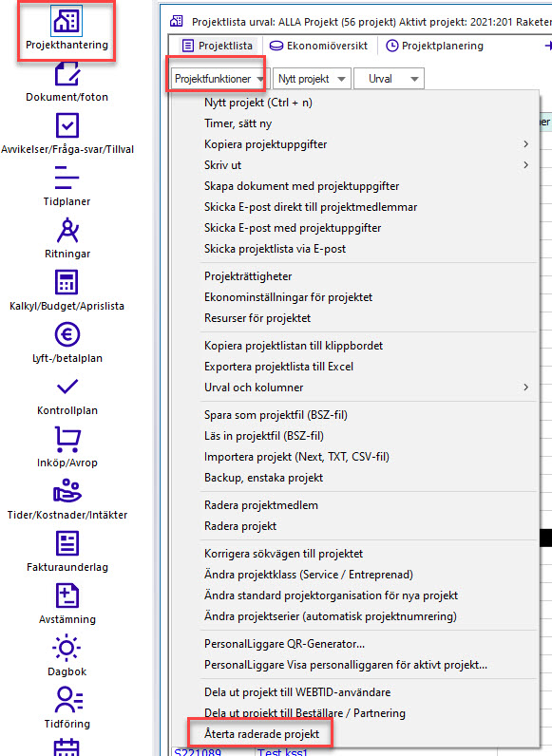
Task: Select Radera projektmedlem
Action: [x=261, y=505]
